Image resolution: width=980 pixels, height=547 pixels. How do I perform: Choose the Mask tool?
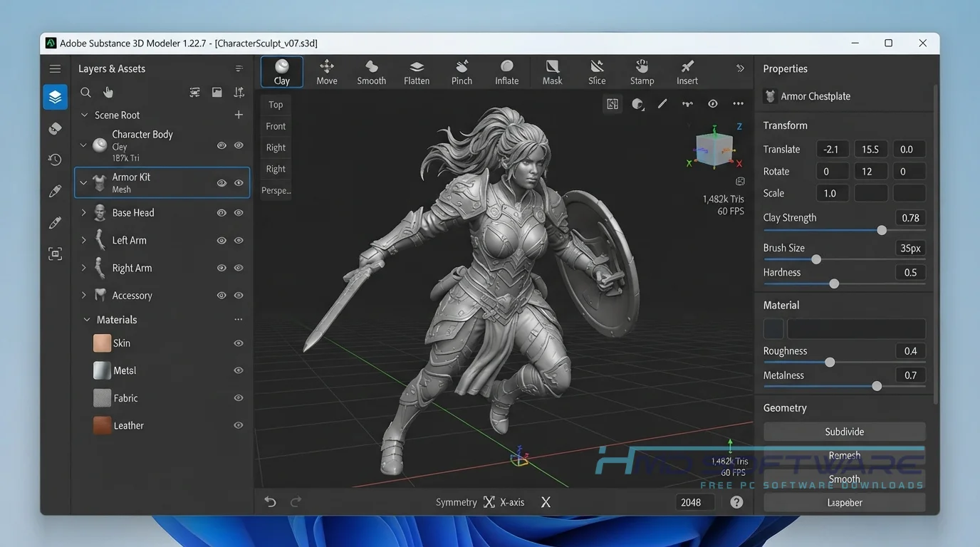tap(552, 72)
